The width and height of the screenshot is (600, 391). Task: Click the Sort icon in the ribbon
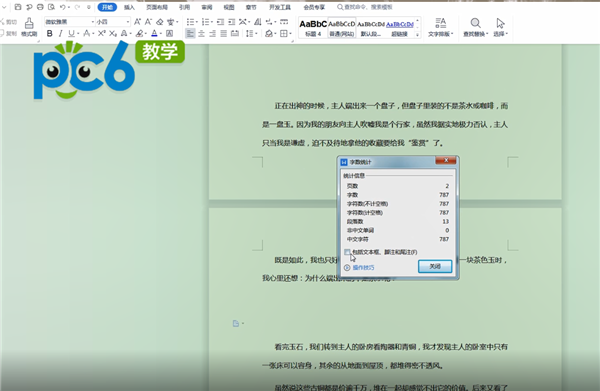[x=258, y=22]
